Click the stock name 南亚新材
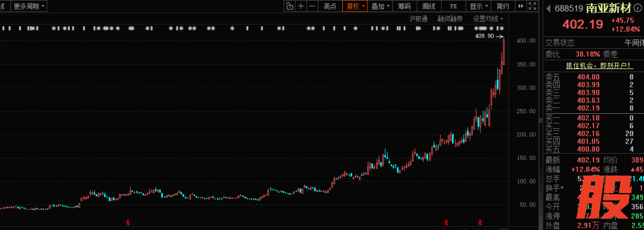The image size is (644, 230). click(x=609, y=8)
